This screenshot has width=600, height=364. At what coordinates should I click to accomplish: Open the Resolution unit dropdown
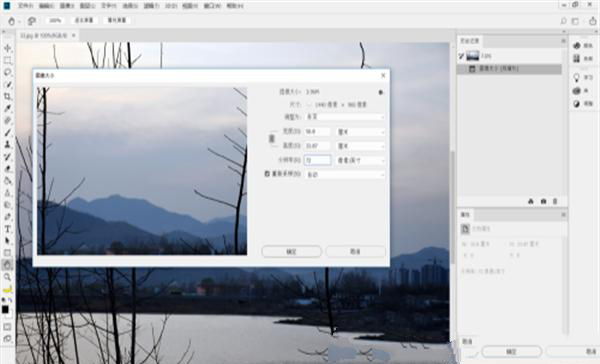click(x=360, y=160)
